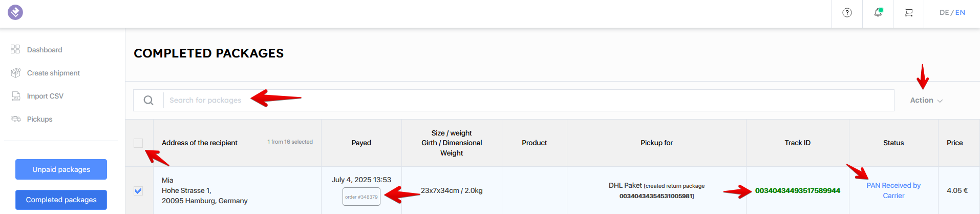Viewport: 980px width, 214px height.
Task: Open the shopping cart icon
Action: tap(909, 13)
